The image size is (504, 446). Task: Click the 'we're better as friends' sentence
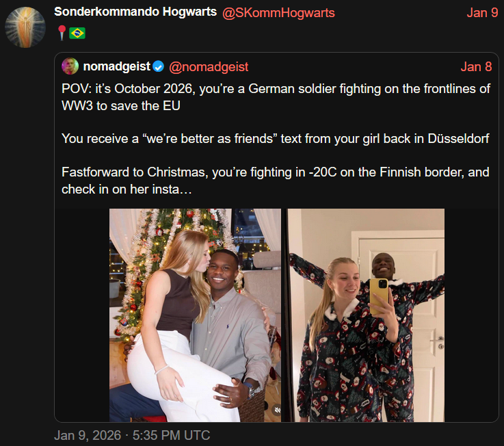pos(275,139)
